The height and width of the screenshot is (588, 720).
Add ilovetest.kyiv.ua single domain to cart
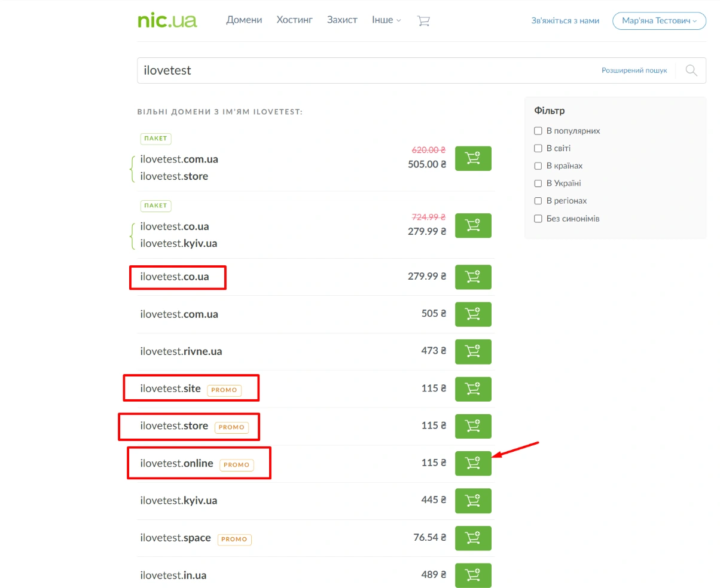[473, 501]
